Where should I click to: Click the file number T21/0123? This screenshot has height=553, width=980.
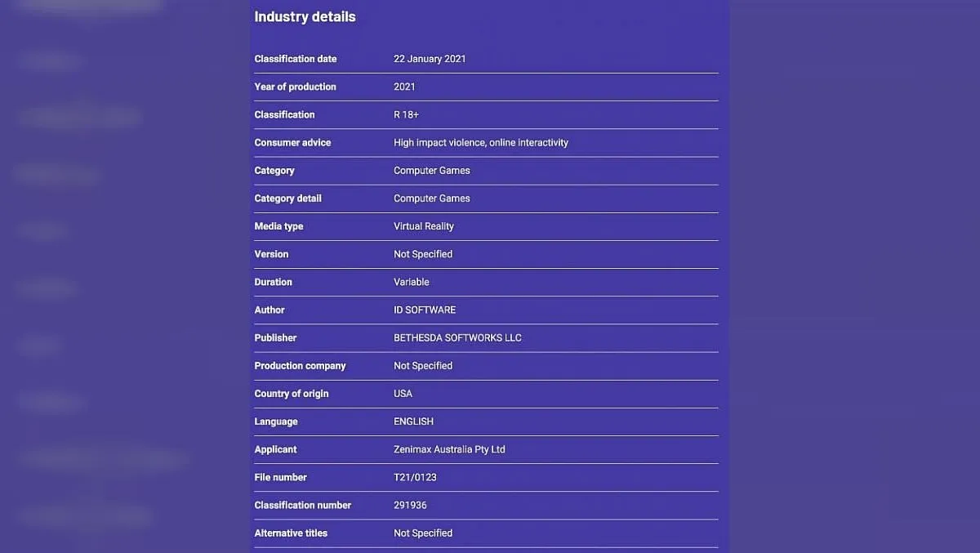415,477
